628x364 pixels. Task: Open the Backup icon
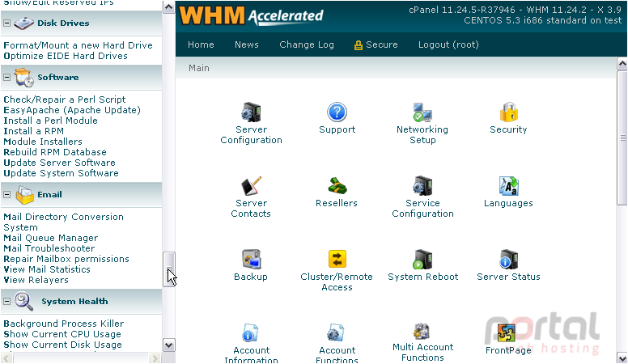(x=251, y=260)
